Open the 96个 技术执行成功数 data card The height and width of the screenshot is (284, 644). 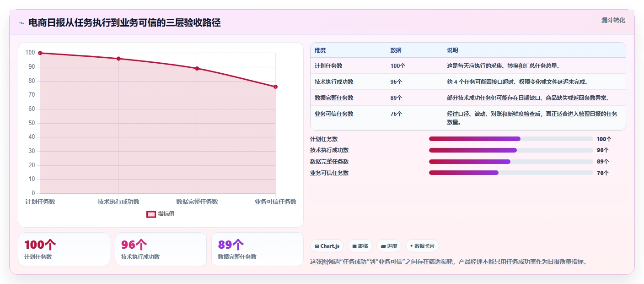161,249
